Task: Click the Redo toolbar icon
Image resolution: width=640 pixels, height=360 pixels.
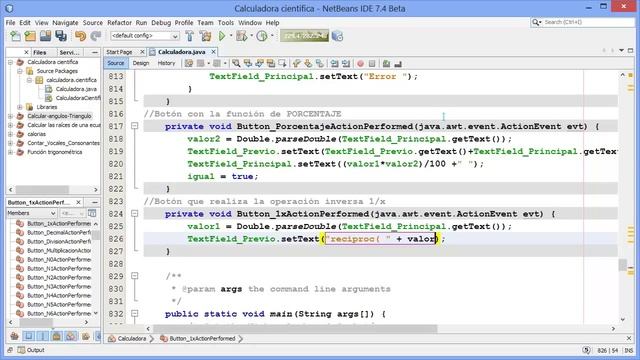Action: (x=96, y=36)
